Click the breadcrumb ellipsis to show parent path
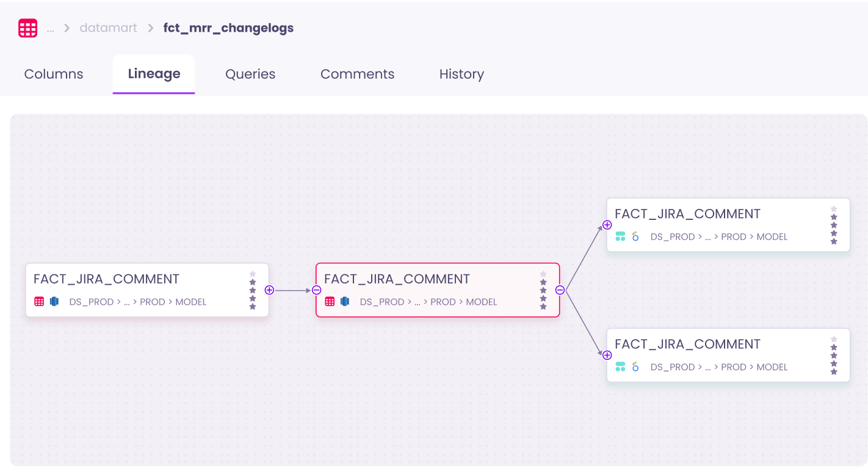 coord(51,29)
